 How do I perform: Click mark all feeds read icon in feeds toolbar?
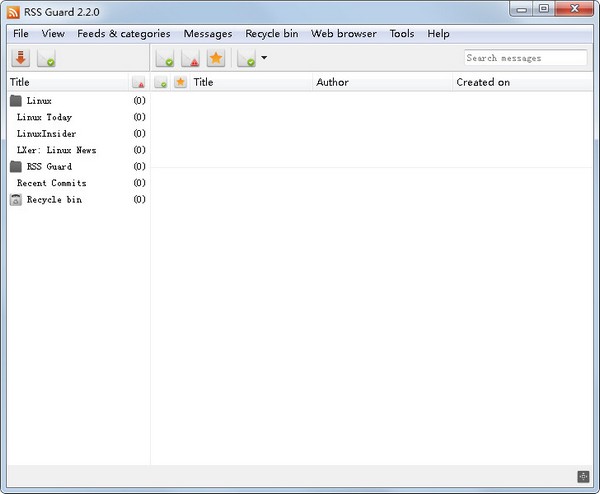click(x=47, y=58)
